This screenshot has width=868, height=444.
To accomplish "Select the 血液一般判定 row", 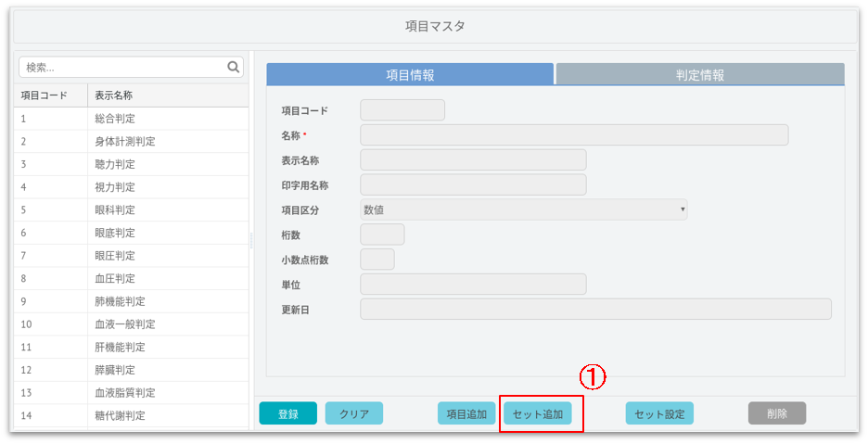I will [131, 323].
